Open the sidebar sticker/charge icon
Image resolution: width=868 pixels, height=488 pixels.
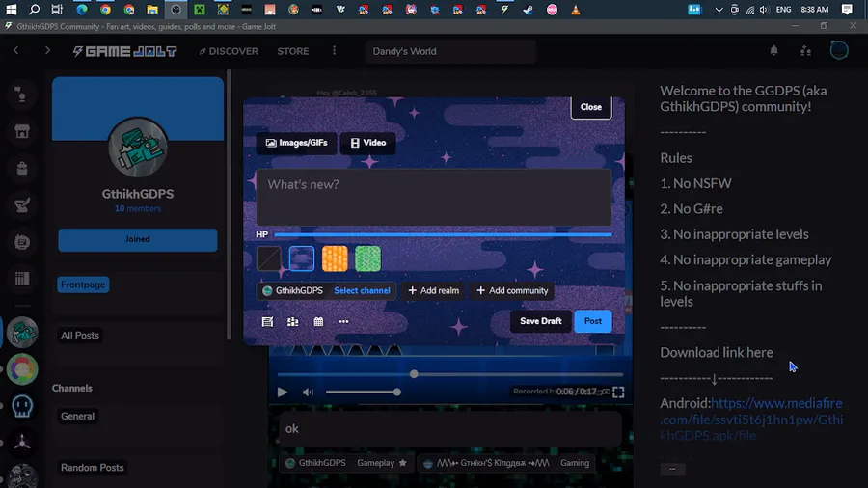click(21, 242)
